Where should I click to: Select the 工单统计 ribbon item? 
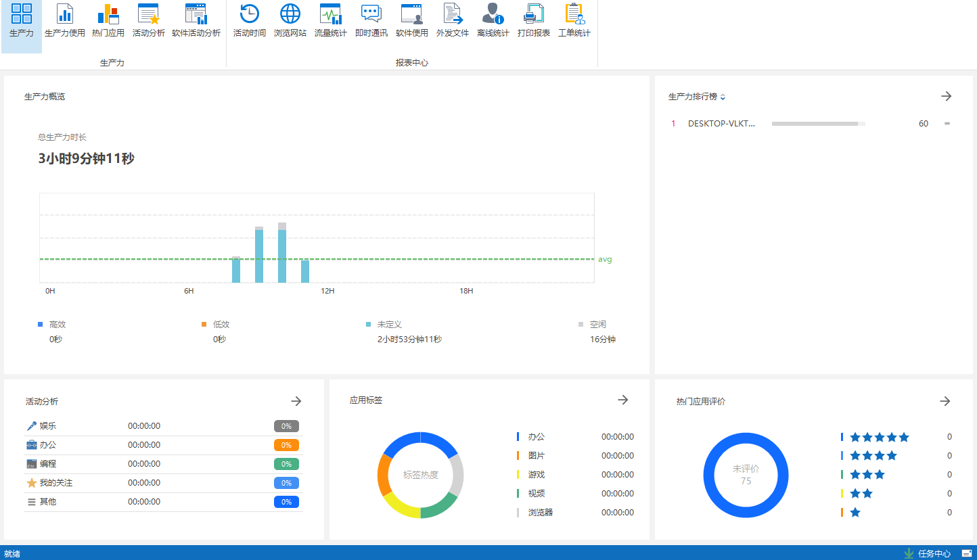coord(574,20)
